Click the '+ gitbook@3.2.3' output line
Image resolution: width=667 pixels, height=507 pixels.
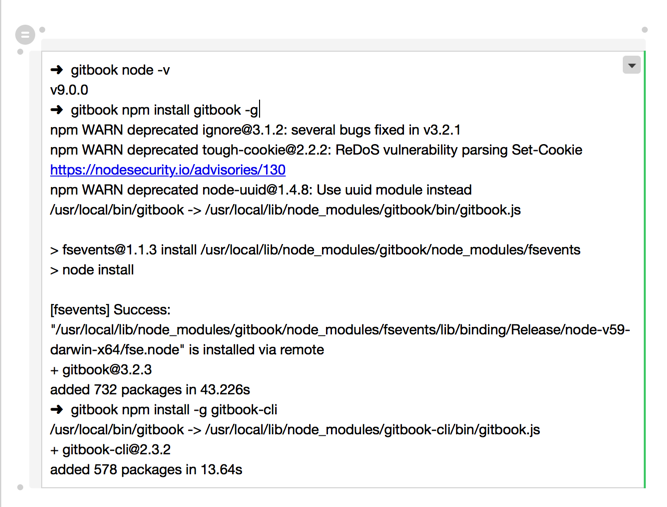click(x=101, y=370)
